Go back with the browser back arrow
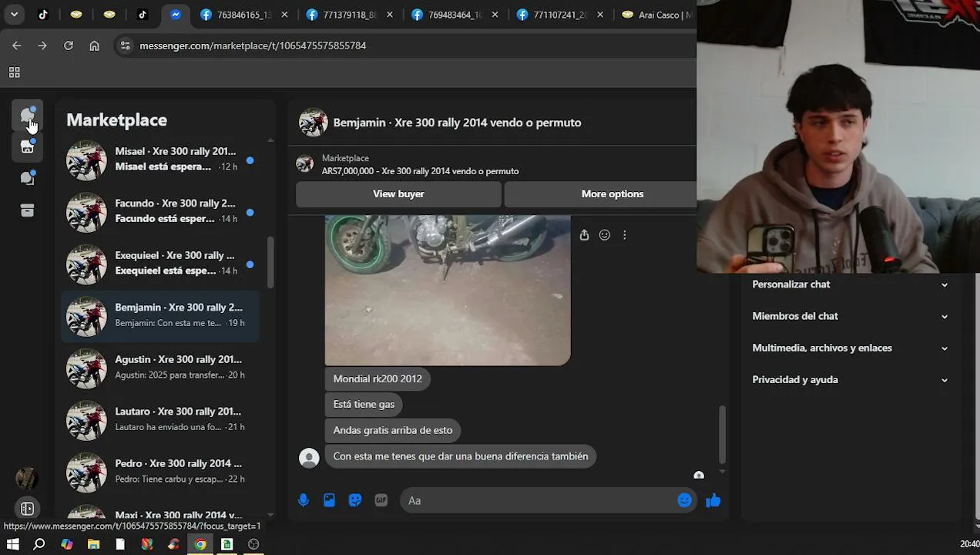The height and width of the screenshot is (555, 980). [x=16, y=45]
